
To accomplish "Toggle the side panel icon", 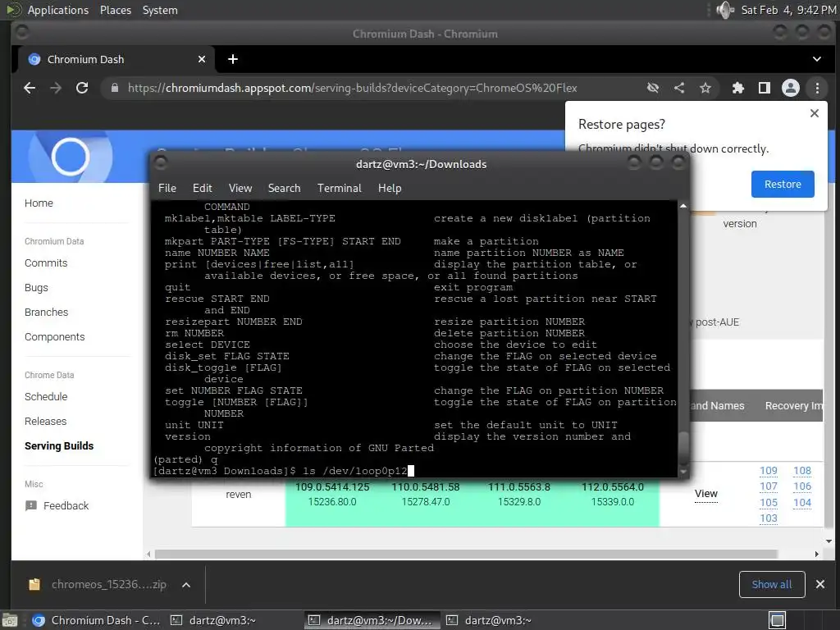I will 765,88.
